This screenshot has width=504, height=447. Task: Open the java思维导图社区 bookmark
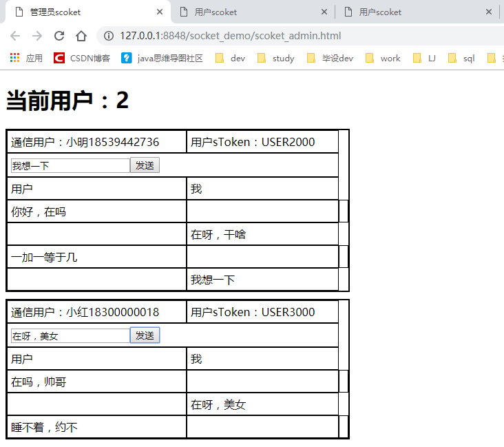pyautogui.click(x=162, y=58)
